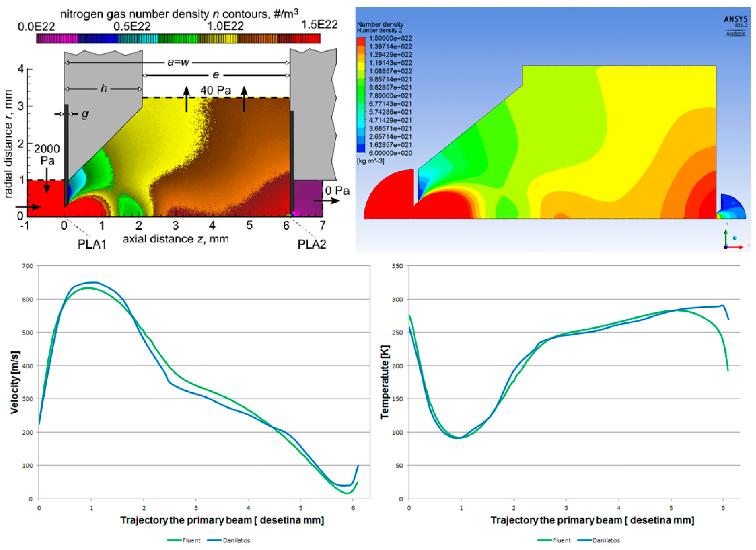756x550 pixels.
Task: Click the 'axial distance z, mm' axis label
Action: 176,239
